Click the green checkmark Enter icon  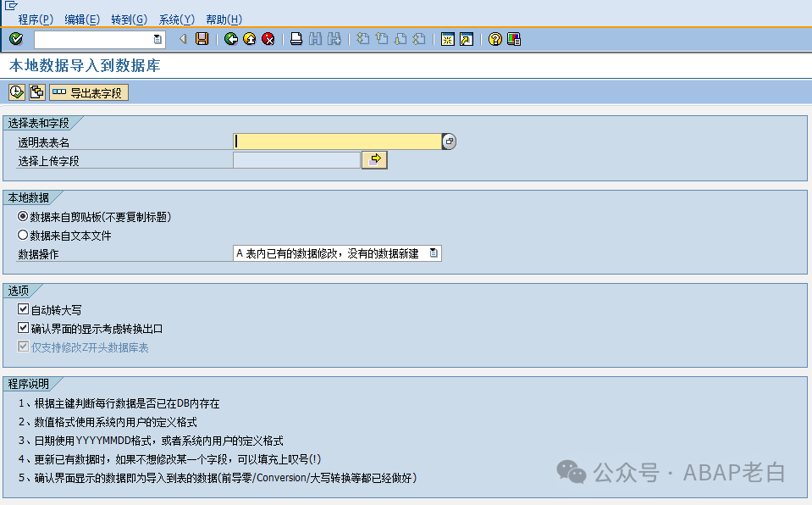coord(16,39)
